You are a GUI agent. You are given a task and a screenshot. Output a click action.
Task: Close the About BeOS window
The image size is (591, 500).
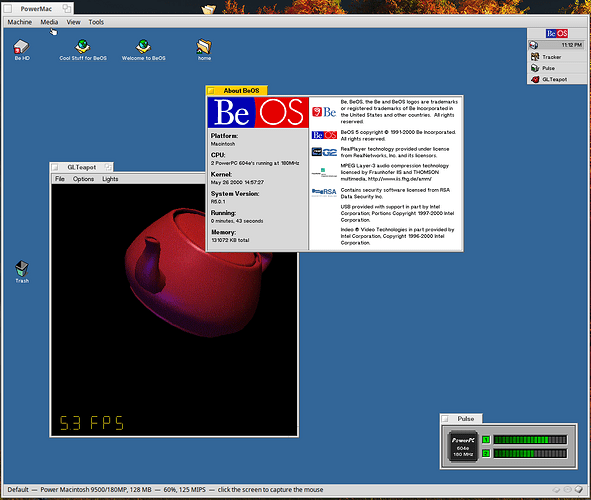click(x=211, y=91)
